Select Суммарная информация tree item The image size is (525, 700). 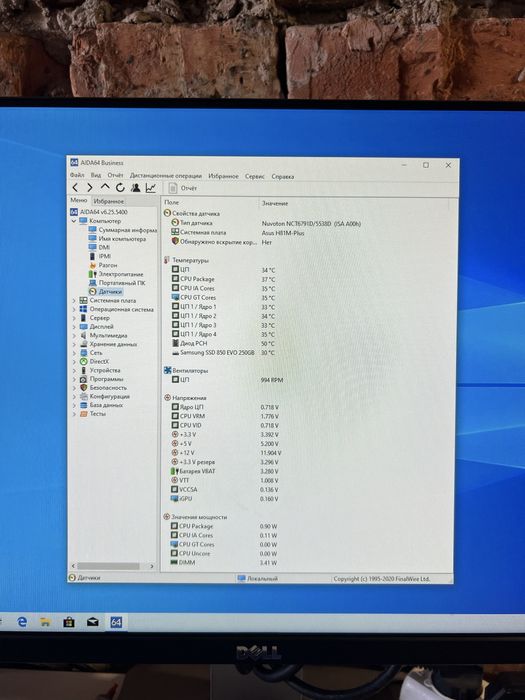coord(123,230)
